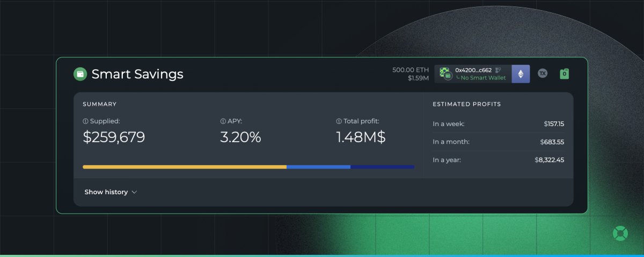Click the small icon beside address 0x4200...c662

(497, 70)
